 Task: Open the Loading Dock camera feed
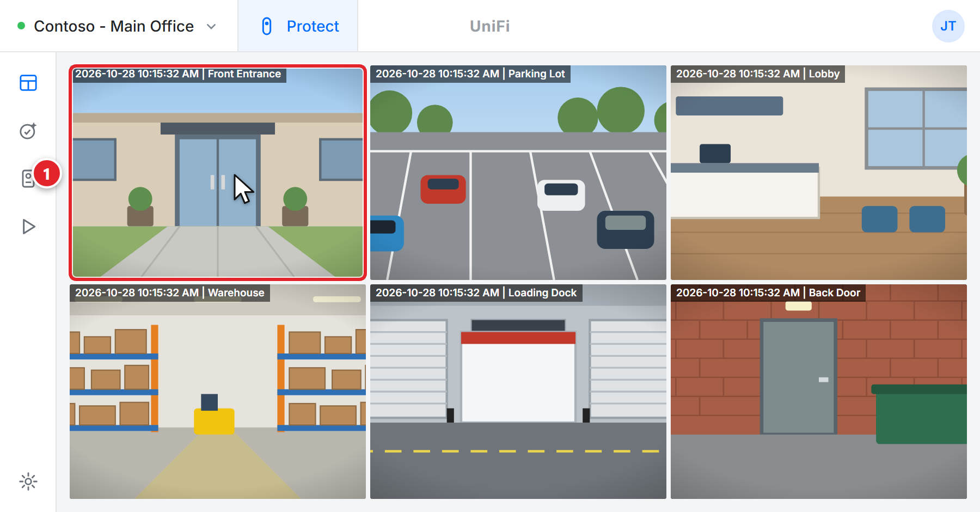518,392
